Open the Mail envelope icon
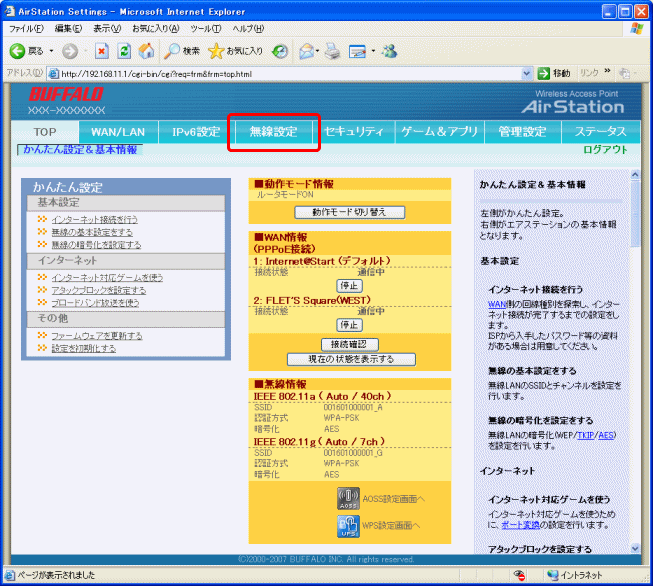The height and width of the screenshot is (586, 653). click(307, 51)
